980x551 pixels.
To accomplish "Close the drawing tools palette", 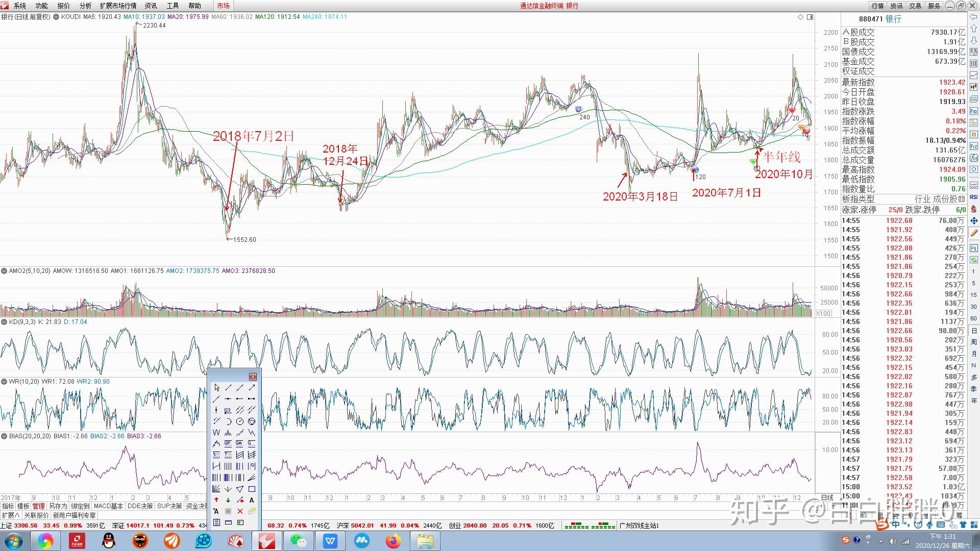I will [253, 377].
